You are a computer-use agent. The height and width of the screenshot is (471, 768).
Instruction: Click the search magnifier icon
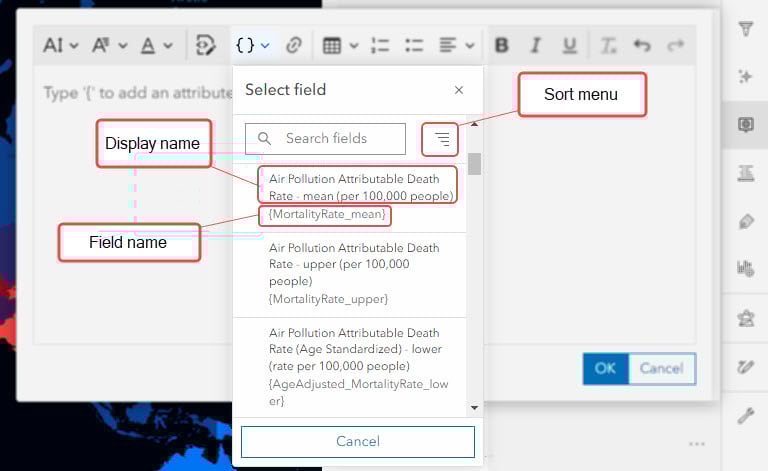point(264,139)
